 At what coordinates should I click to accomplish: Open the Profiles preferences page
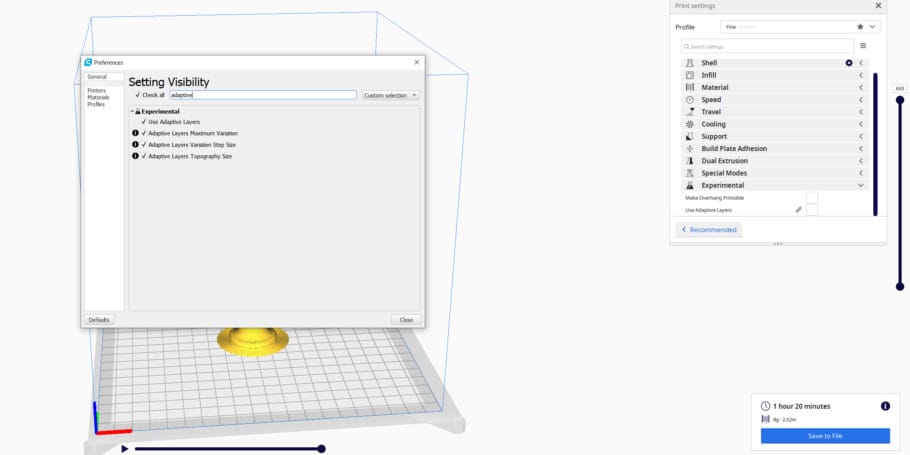tap(96, 104)
